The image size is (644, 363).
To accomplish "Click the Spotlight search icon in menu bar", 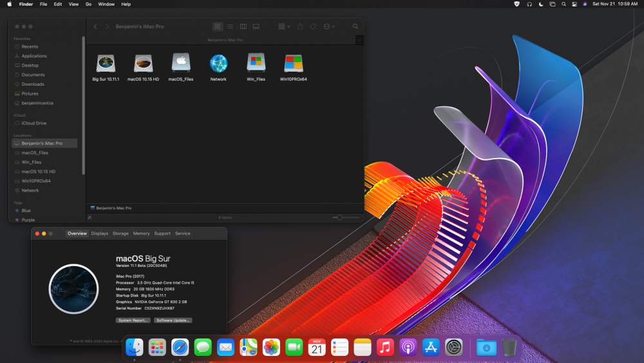I will [563, 4].
